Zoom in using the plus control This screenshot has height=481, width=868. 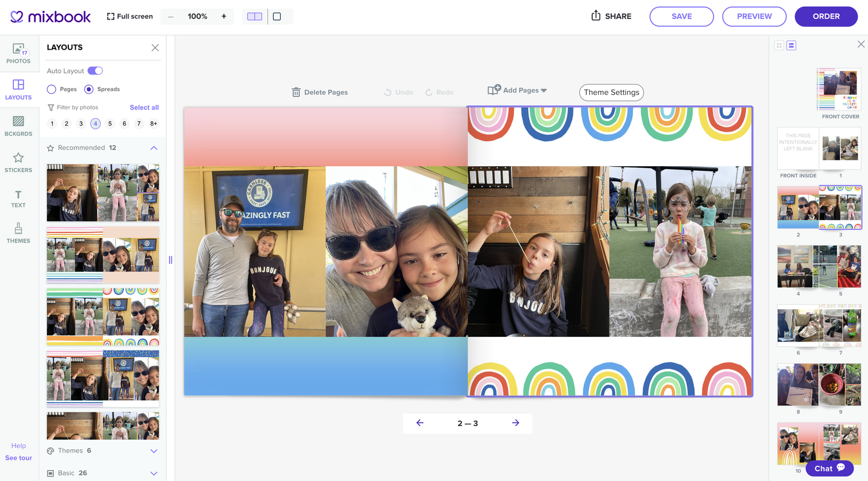[223, 16]
